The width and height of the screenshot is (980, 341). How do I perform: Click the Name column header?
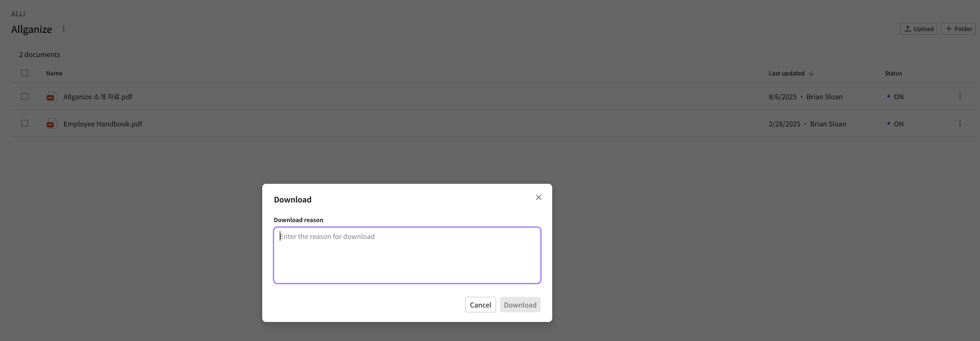coord(54,73)
